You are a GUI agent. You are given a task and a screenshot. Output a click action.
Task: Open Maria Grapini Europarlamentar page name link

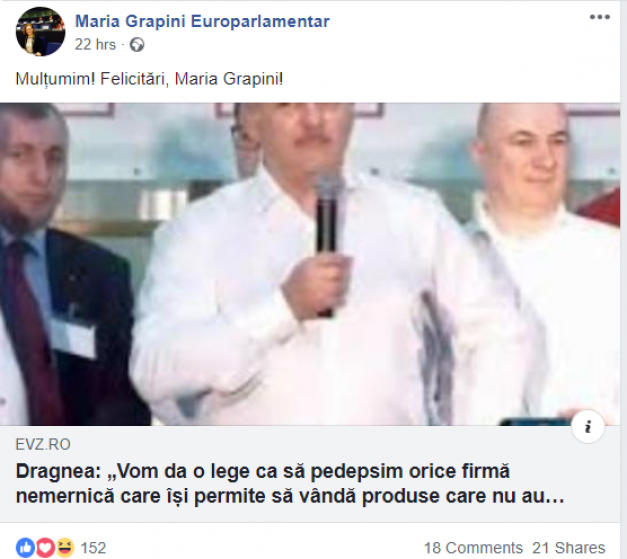click(202, 21)
